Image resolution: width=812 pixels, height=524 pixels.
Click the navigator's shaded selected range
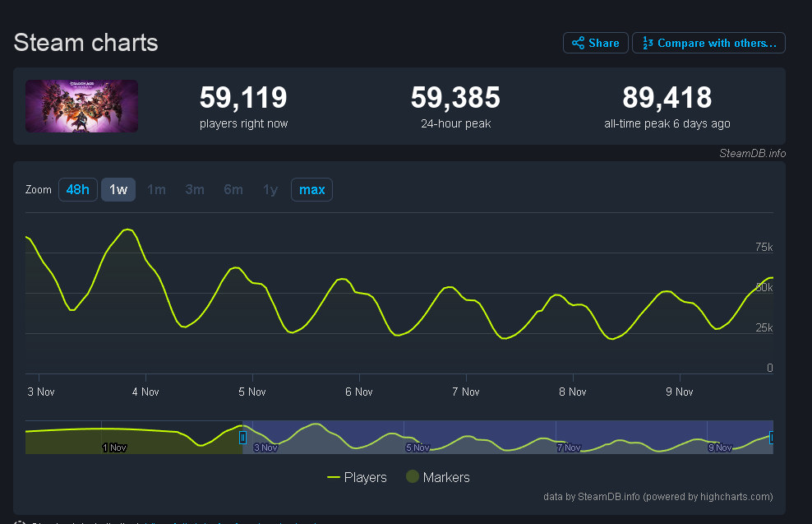coord(508,437)
